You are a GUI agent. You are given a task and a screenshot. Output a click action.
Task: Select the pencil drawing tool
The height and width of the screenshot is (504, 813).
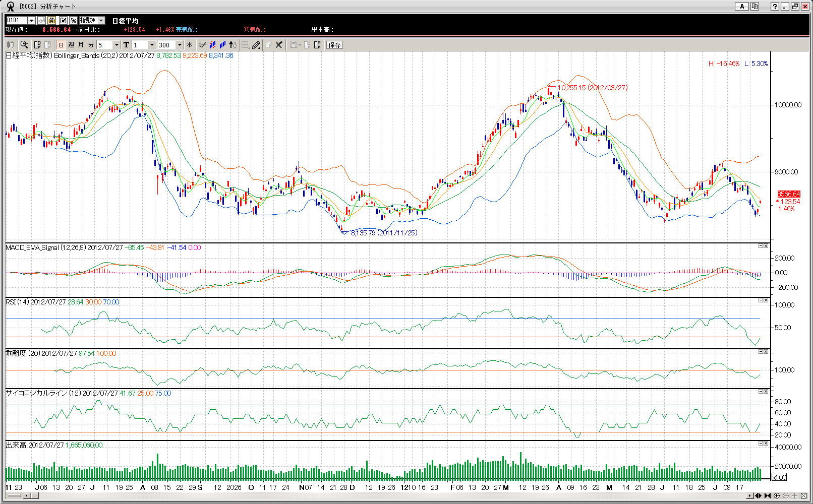(256, 45)
